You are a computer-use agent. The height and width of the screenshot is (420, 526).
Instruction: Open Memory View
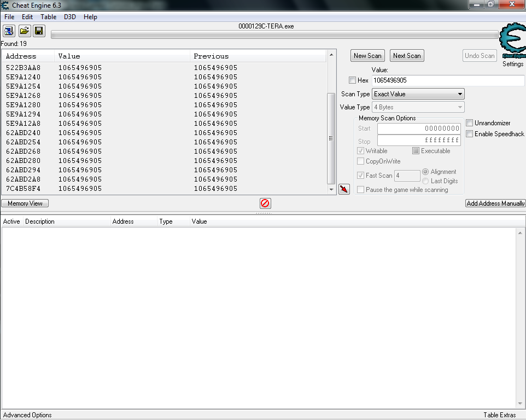[25, 203]
